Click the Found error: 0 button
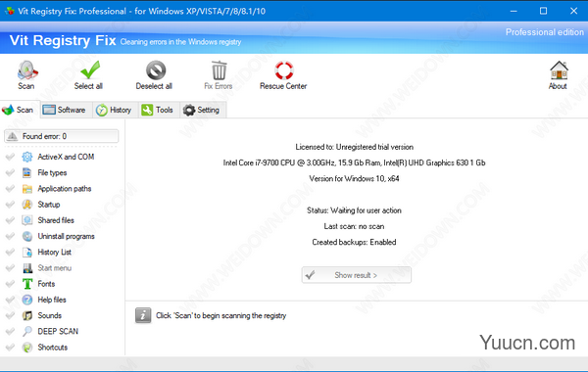588x372 pixels. (x=62, y=136)
